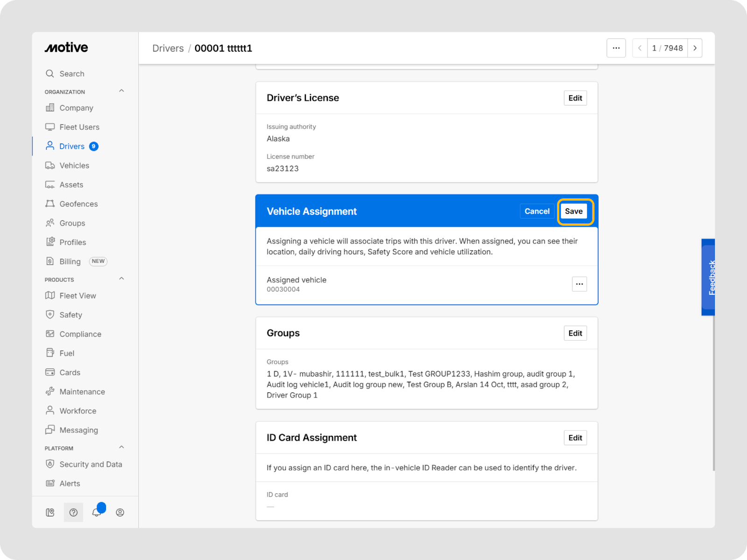Image resolution: width=747 pixels, height=560 pixels.
Task: Open the header more actions ellipsis
Action: click(616, 48)
